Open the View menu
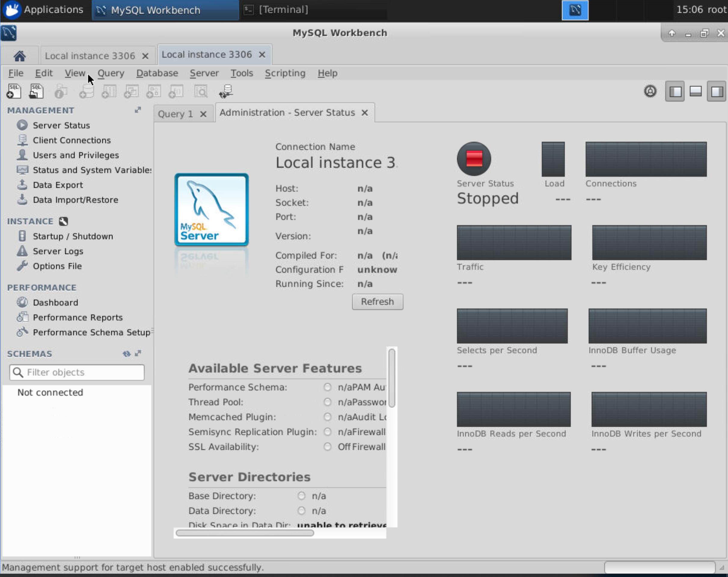Screen dimensions: 728x577 click(x=75, y=73)
